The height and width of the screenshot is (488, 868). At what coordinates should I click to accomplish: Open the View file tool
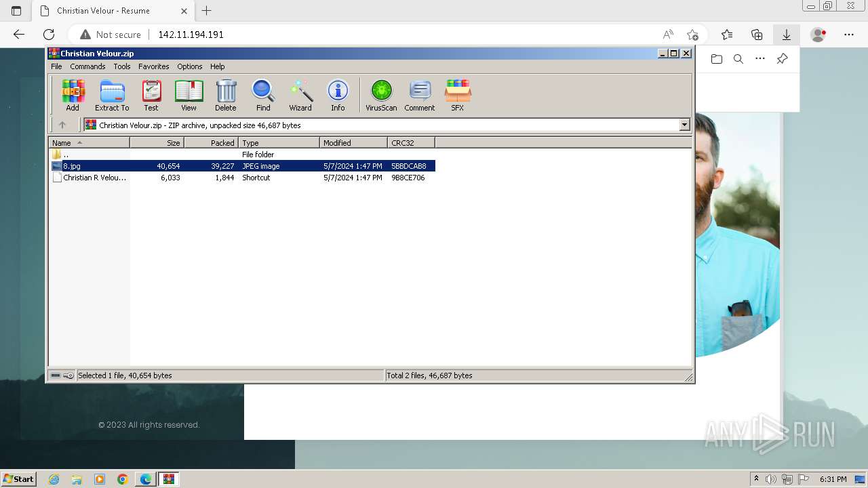click(x=189, y=95)
